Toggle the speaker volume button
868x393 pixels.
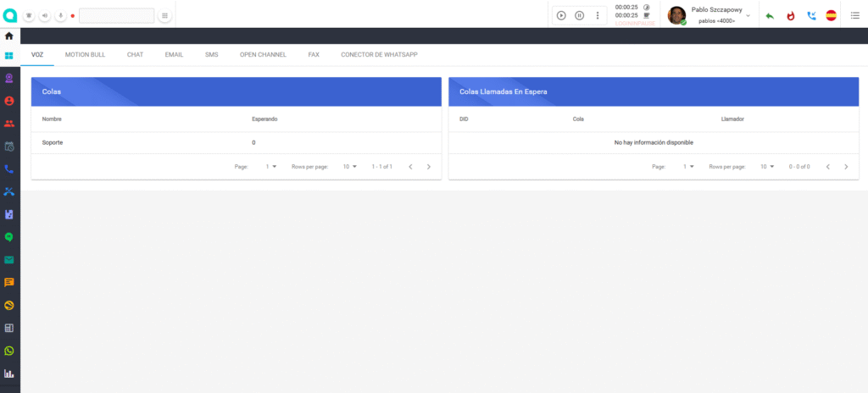pos(44,15)
